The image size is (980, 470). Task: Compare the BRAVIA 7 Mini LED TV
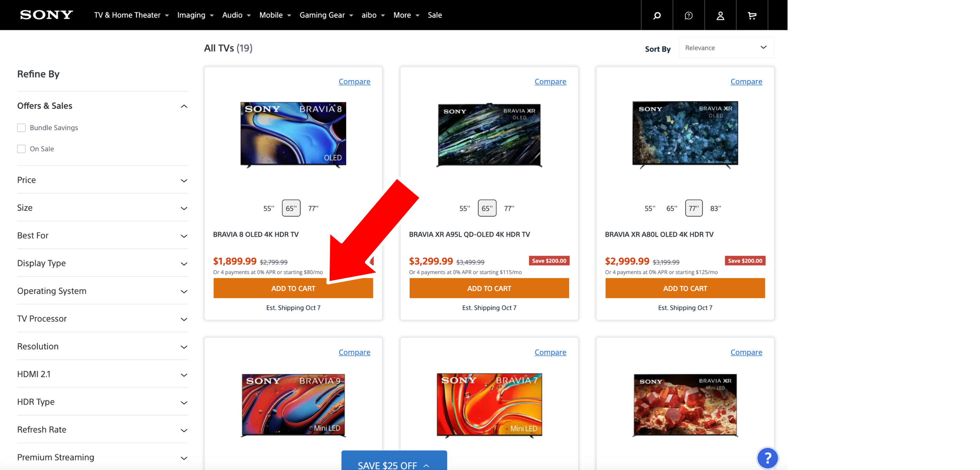tap(550, 352)
